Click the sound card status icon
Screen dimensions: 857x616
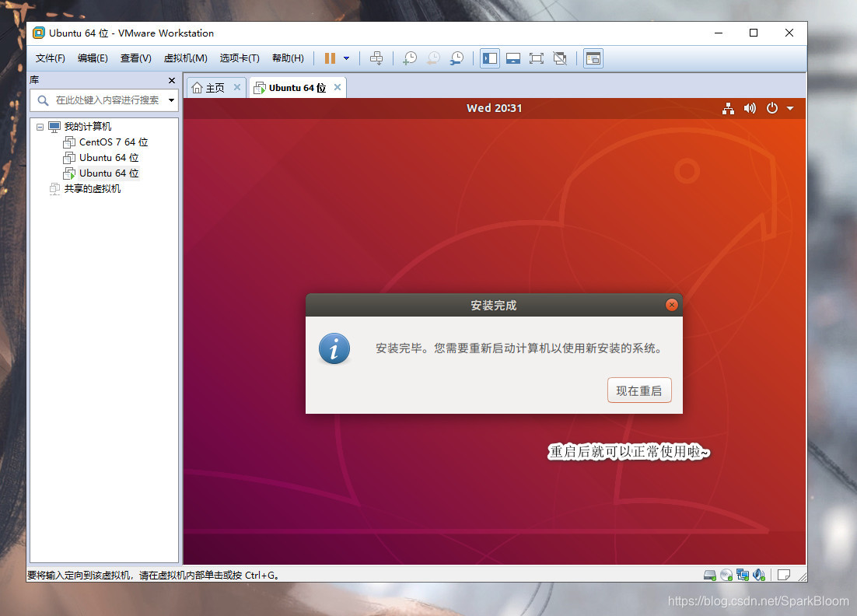tap(758, 575)
